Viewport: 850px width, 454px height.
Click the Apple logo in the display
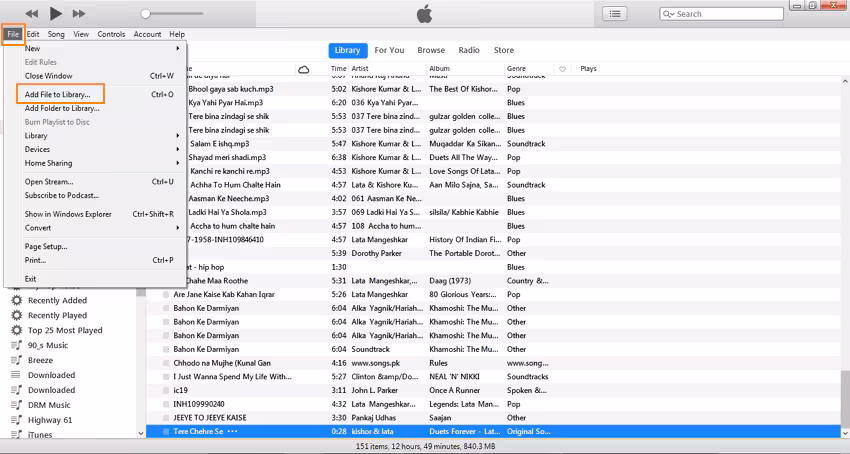click(424, 14)
